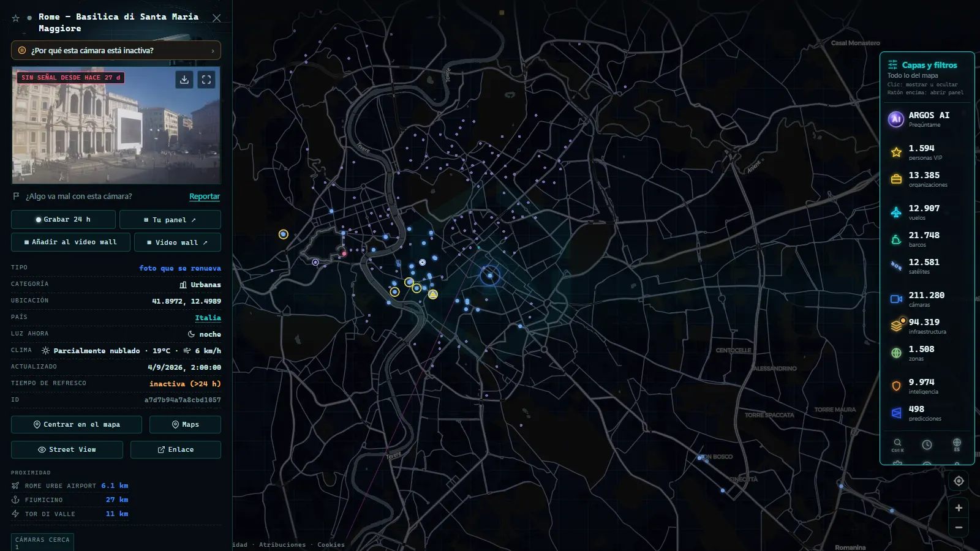This screenshot has height=551, width=980.
Task: Ask ARGOS AI assistant
Action: 927,119
